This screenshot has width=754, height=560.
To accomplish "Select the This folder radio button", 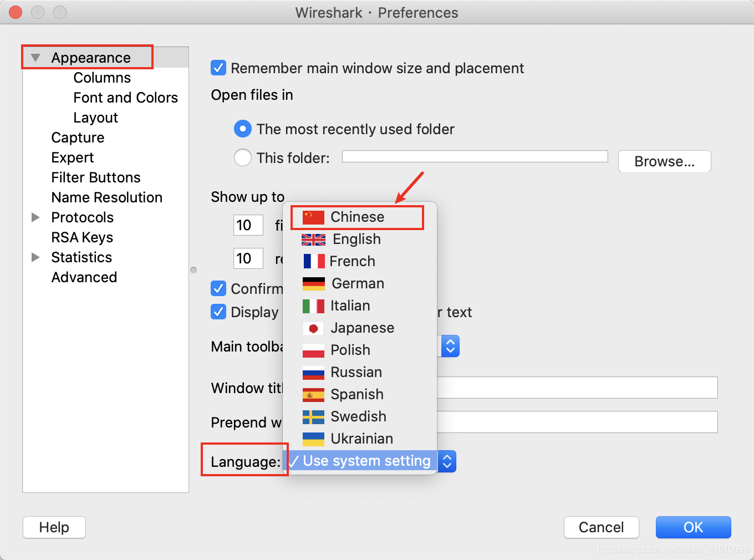I will pos(243,158).
